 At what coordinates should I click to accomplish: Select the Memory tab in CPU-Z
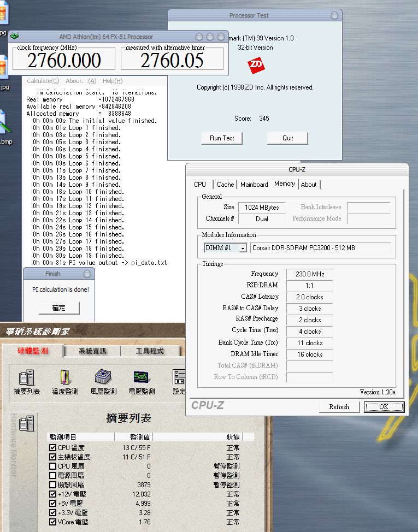pyautogui.click(x=284, y=184)
